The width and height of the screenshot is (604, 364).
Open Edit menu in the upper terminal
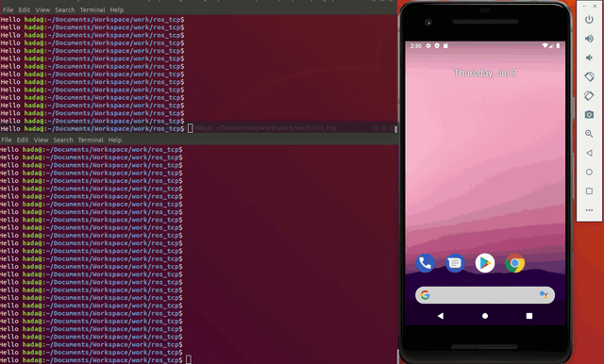tap(25, 10)
